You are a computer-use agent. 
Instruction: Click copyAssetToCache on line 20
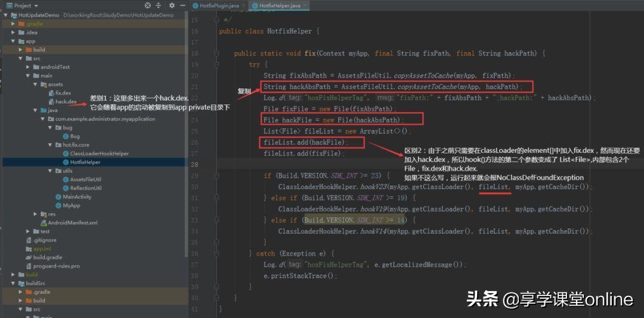(x=425, y=76)
